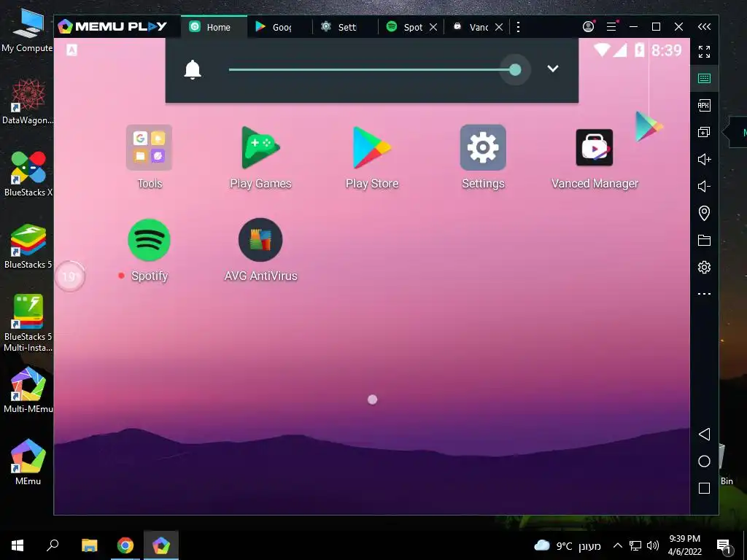Open the network icon in system tray

point(635,545)
